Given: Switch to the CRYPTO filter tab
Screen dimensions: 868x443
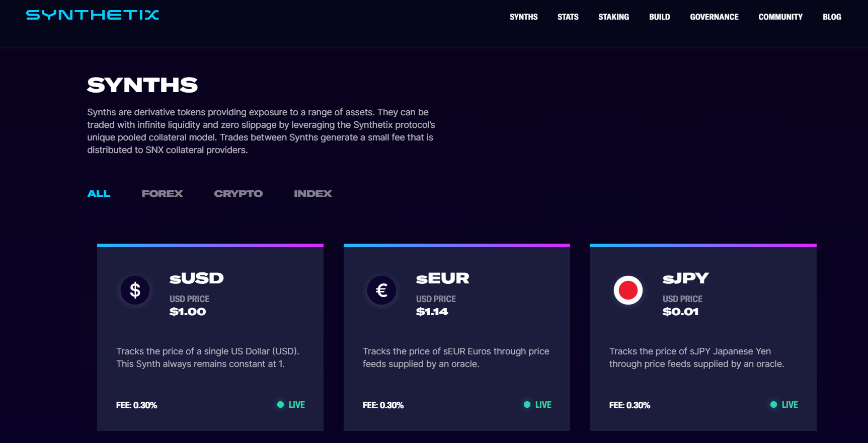Looking at the screenshot, I should coord(238,194).
